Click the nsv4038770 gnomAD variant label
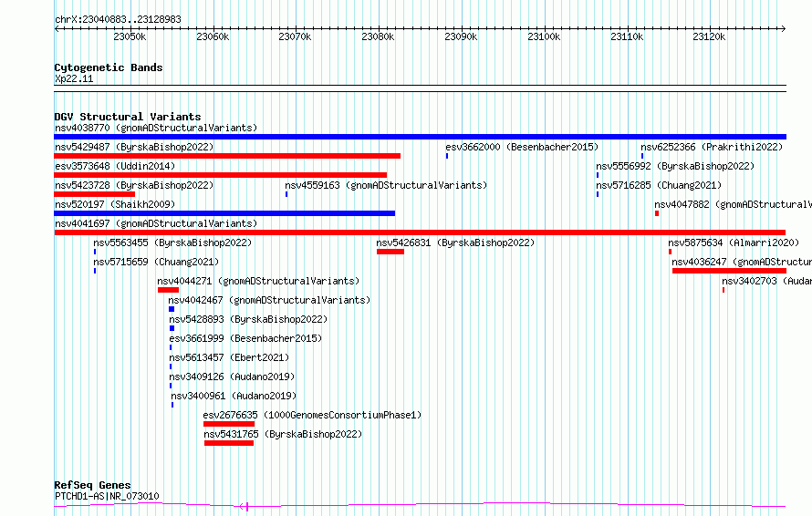 coord(156,128)
